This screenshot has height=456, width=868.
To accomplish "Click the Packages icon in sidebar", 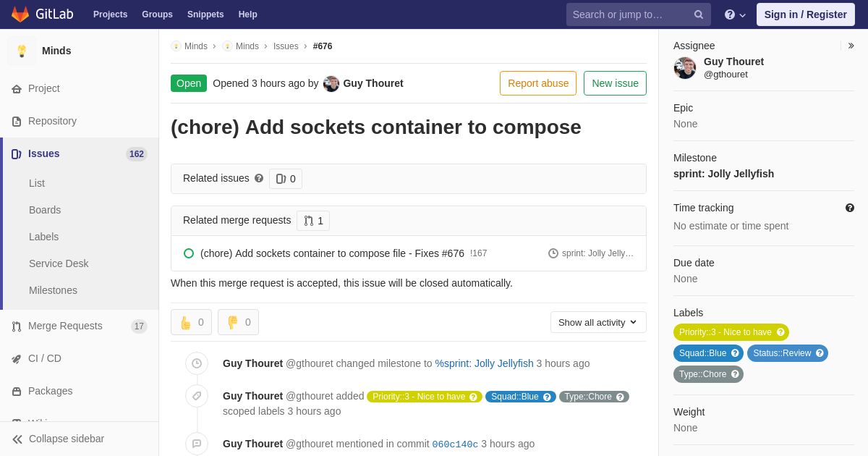I will point(17,391).
